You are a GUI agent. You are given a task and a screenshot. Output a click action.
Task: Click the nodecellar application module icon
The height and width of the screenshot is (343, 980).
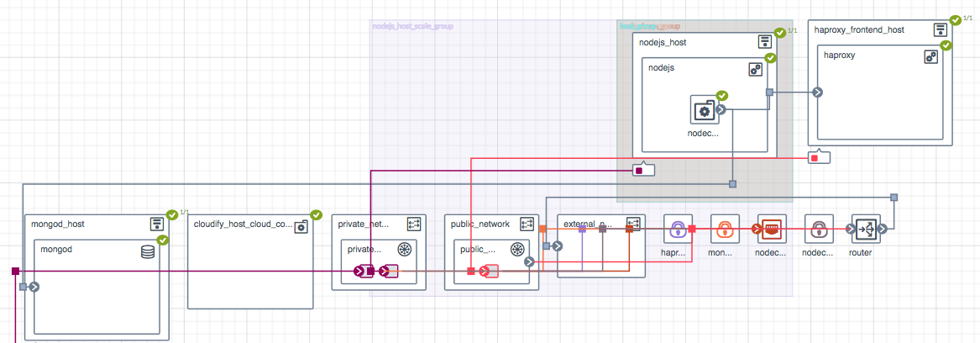pos(704,109)
